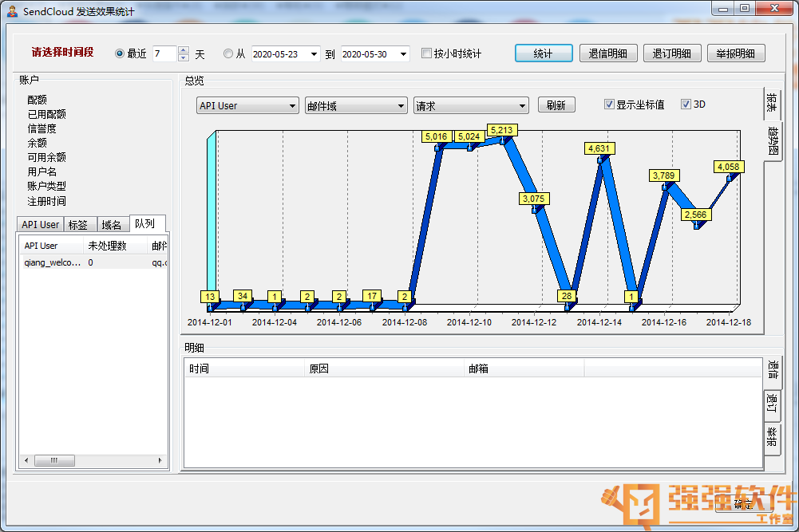Screen dimensions: 799x532
Task: Open 退订明细 unsubscribe details
Action: coord(672,53)
